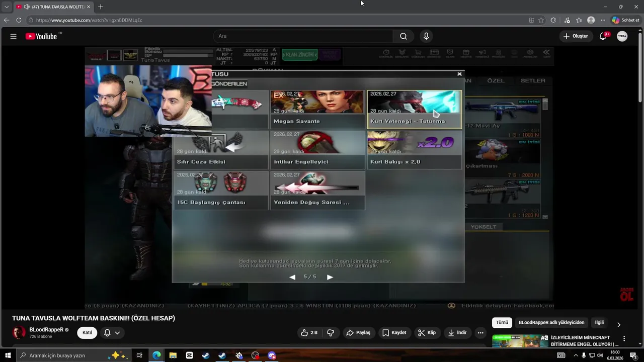Show more chips with right chevron
This screenshot has height=362, width=644.
[619, 325]
